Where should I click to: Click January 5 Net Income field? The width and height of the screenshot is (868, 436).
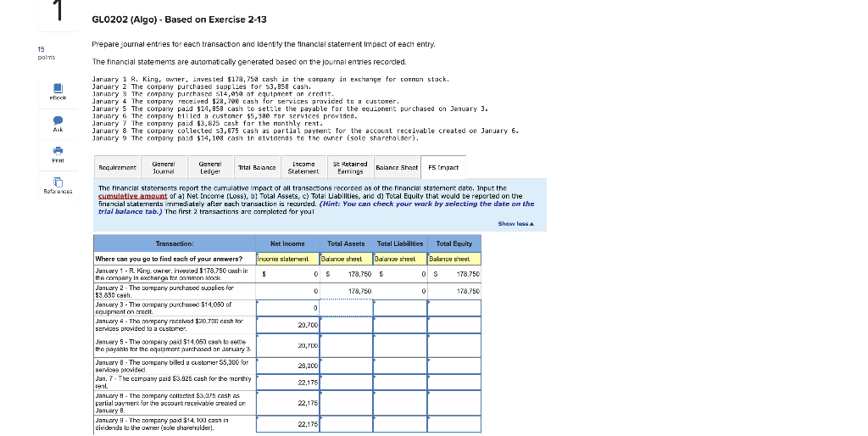click(x=287, y=345)
